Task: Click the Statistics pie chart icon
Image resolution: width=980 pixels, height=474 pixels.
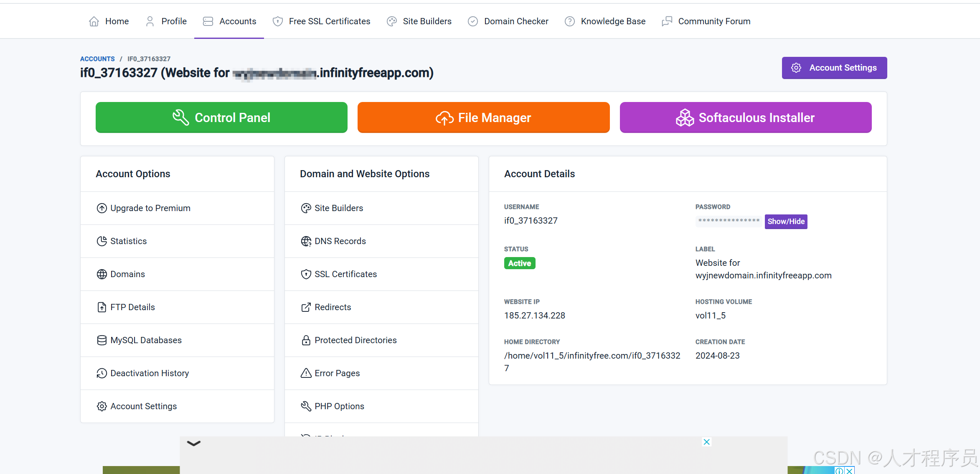Action: click(x=102, y=241)
